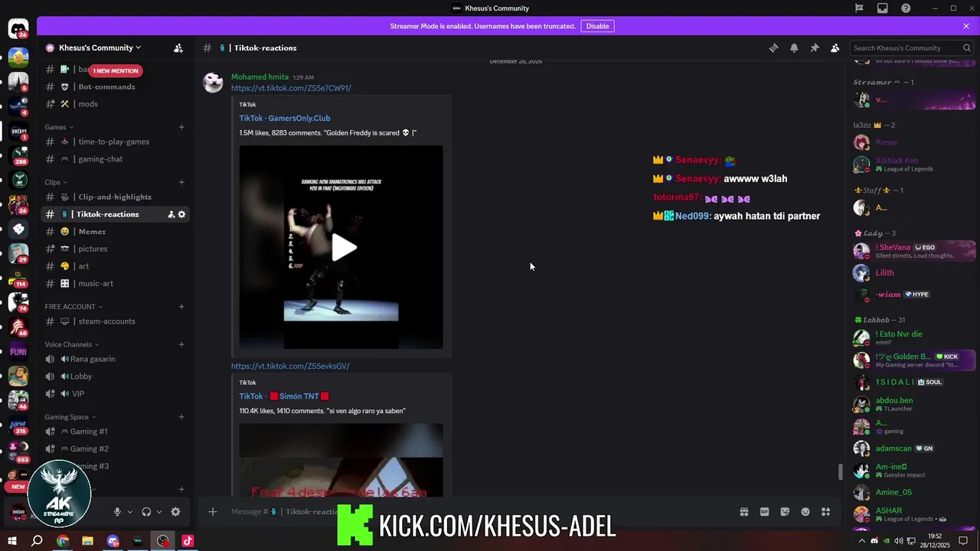Play the Golden Freddy TikTok video
Image resolution: width=980 pixels, height=551 pixels.
click(x=343, y=247)
